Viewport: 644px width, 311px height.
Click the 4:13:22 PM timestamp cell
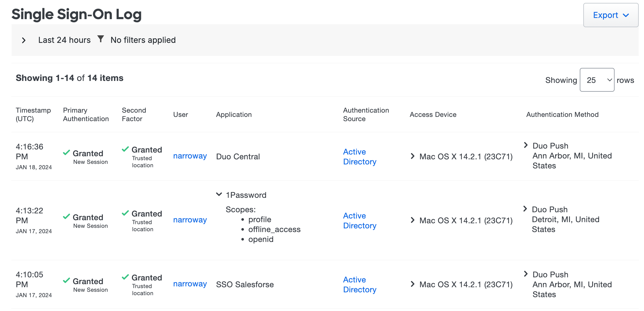tap(34, 220)
